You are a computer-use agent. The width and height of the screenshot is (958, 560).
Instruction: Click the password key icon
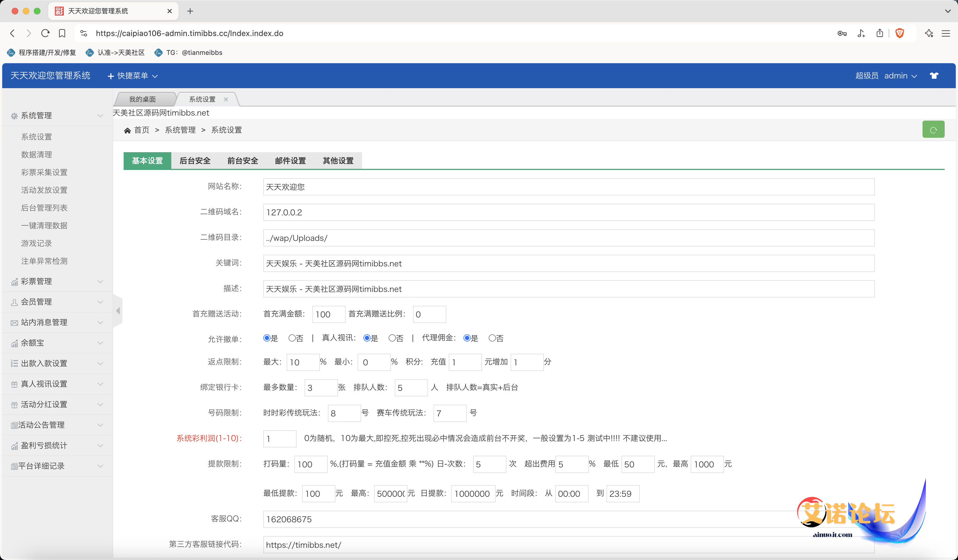[x=842, y=34]
